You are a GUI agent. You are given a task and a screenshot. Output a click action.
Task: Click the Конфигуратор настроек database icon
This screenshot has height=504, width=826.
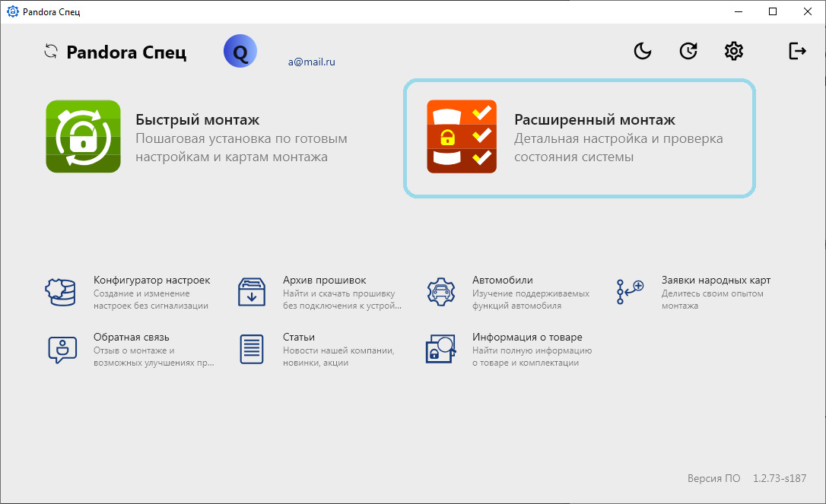[61, 292]
